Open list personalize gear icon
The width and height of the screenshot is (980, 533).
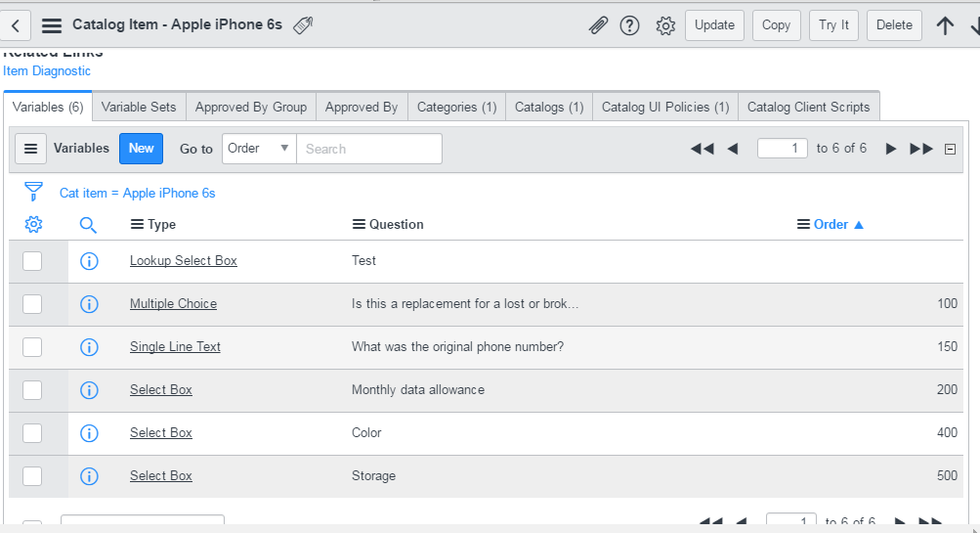[33, 225]
